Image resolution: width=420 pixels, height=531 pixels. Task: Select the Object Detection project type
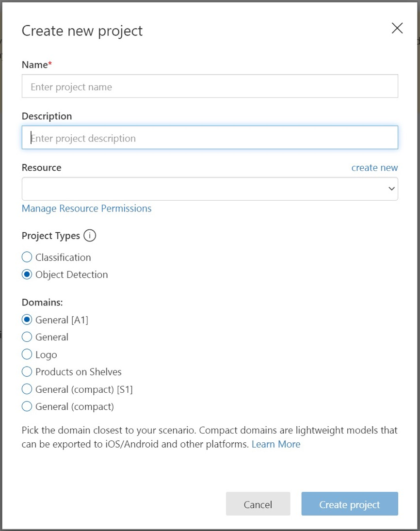[x=27, y=274]
